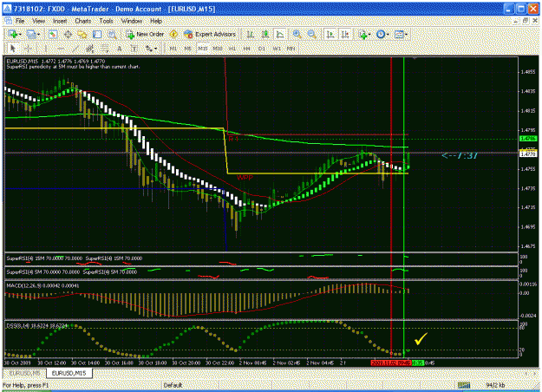The width and height of the screenshot is (542, 392).
Task: Click the New Order button
Action: tap(145, 34)
